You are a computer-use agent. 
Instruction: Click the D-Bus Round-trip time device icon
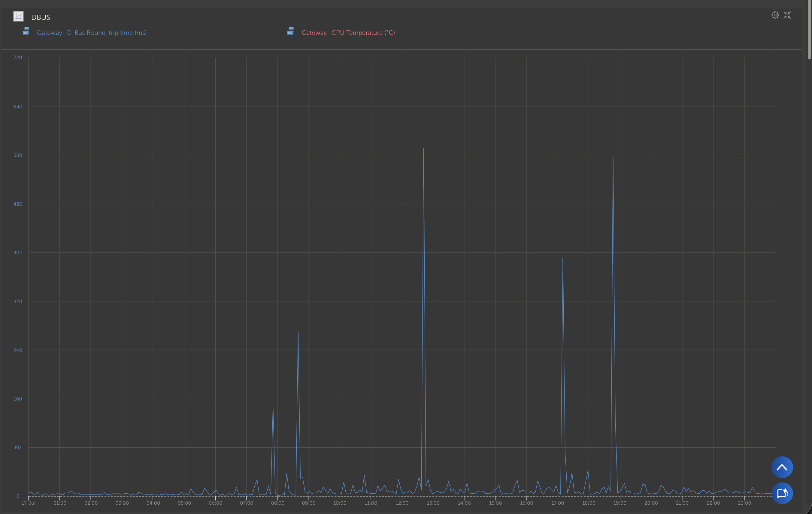[x=26, y=31]
